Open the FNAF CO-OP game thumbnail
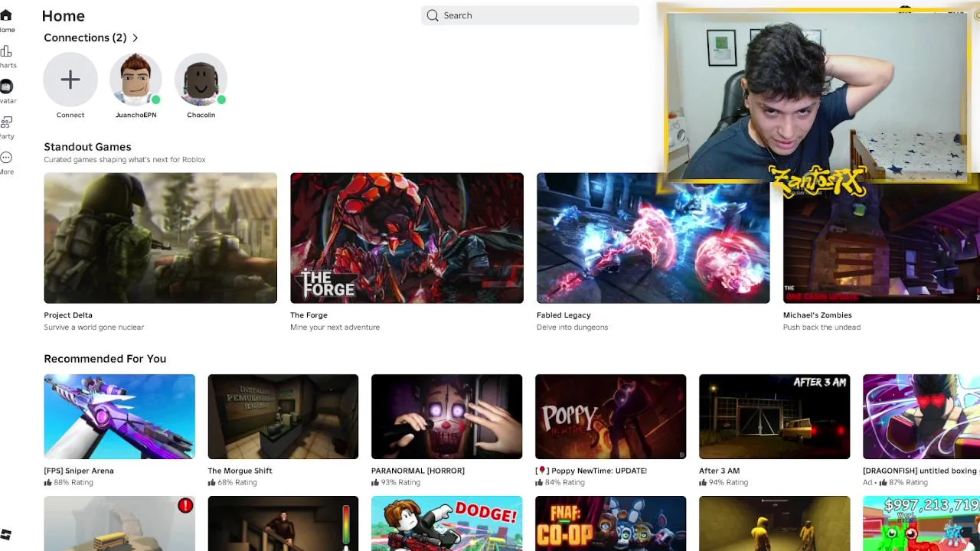Viewport: 980px width, 551px height. pyautogui.click(x=610, y=523)
